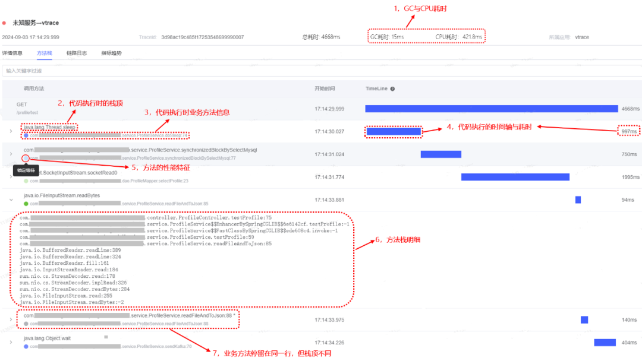The width and height of the screenshot is (642, 364).
Task: Click the TimeLine help question-mark icon
Action: click(392, 89)
